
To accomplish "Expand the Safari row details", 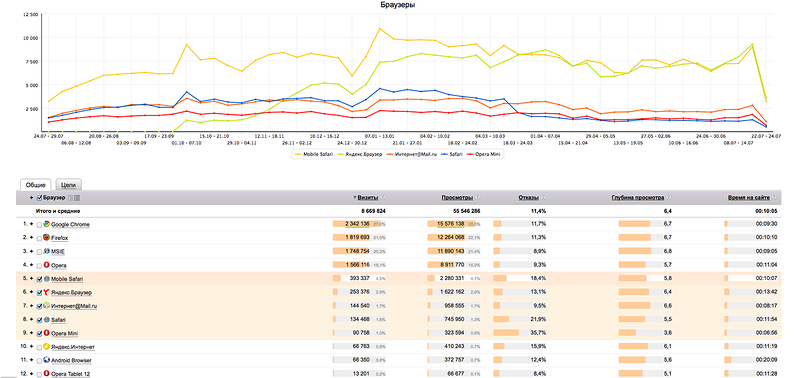I will pyautogui.click(x=32, y=320).
